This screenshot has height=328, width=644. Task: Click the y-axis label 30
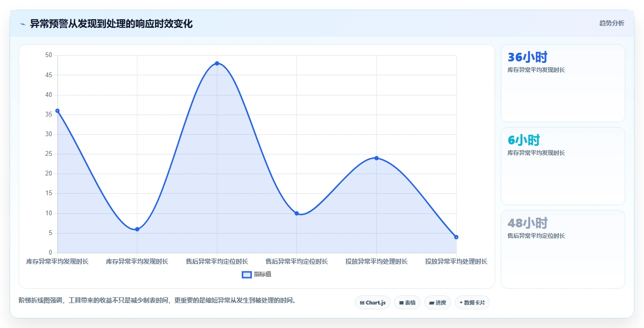(48, 134)
